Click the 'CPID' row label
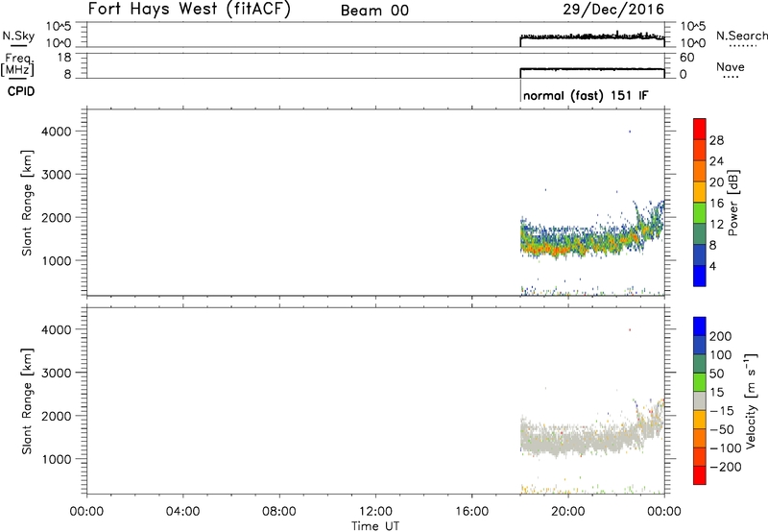 tap(21, 91)
